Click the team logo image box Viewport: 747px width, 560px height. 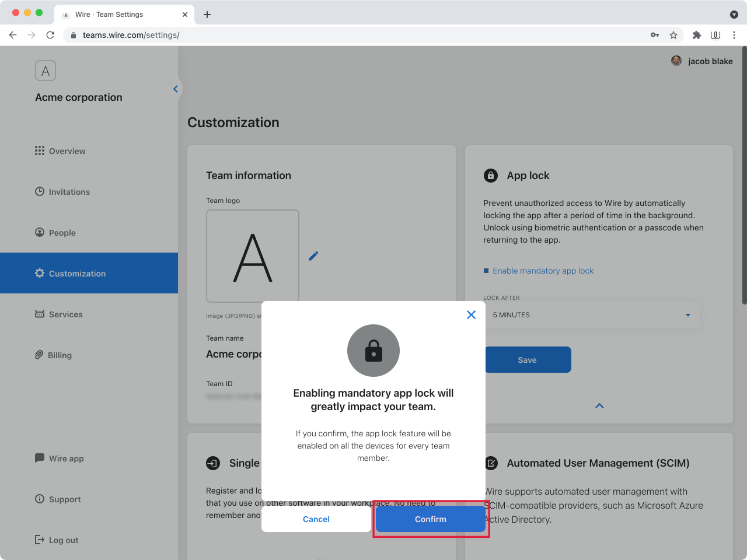coord(253,256)
